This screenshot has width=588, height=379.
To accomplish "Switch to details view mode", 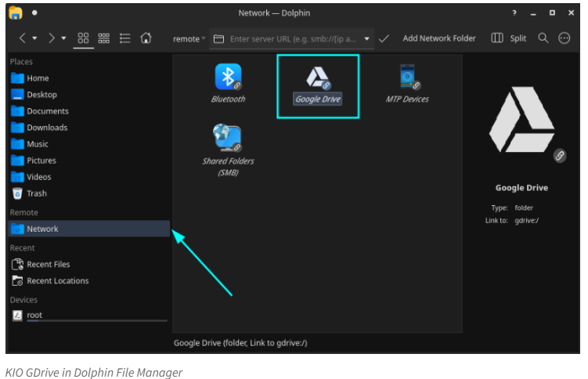I will click(124, 38).
